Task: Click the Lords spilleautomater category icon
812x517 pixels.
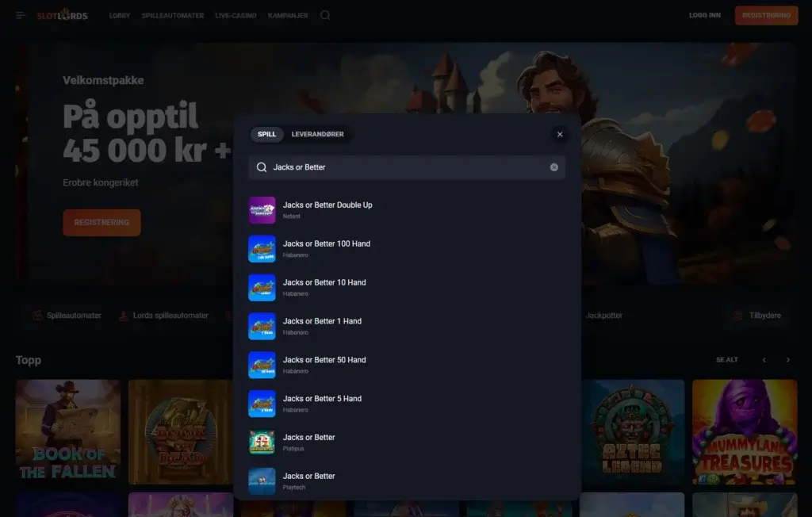Action: pyautogui.click(x=123, y=315)
